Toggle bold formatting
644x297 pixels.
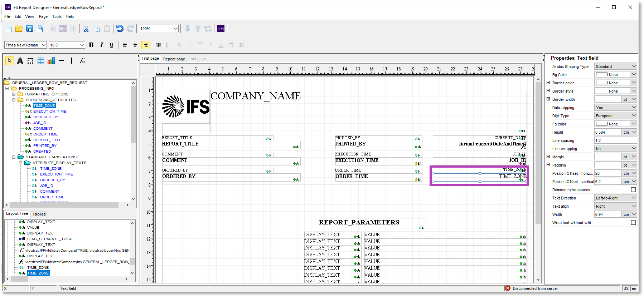click(91, 45)
